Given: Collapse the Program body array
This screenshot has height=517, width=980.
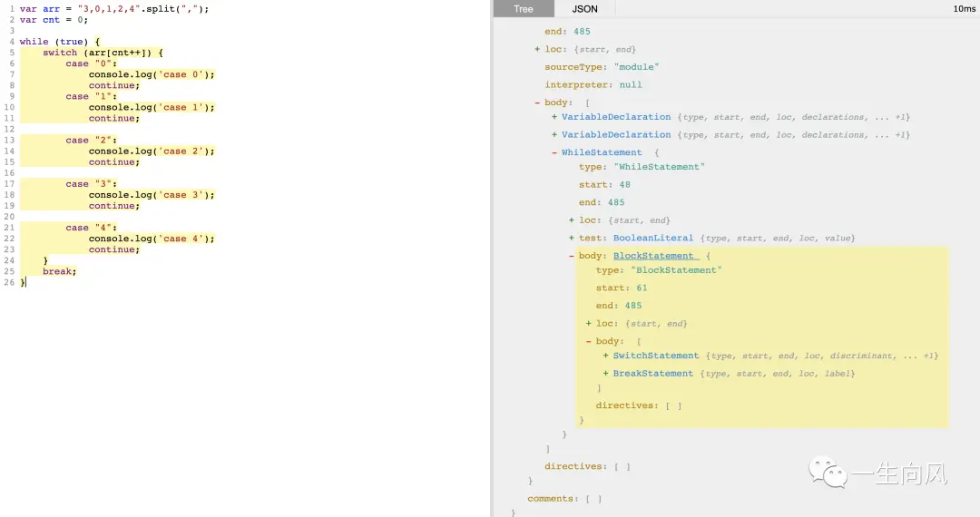Looking at the screenshot, I should (x=537, y=102).
